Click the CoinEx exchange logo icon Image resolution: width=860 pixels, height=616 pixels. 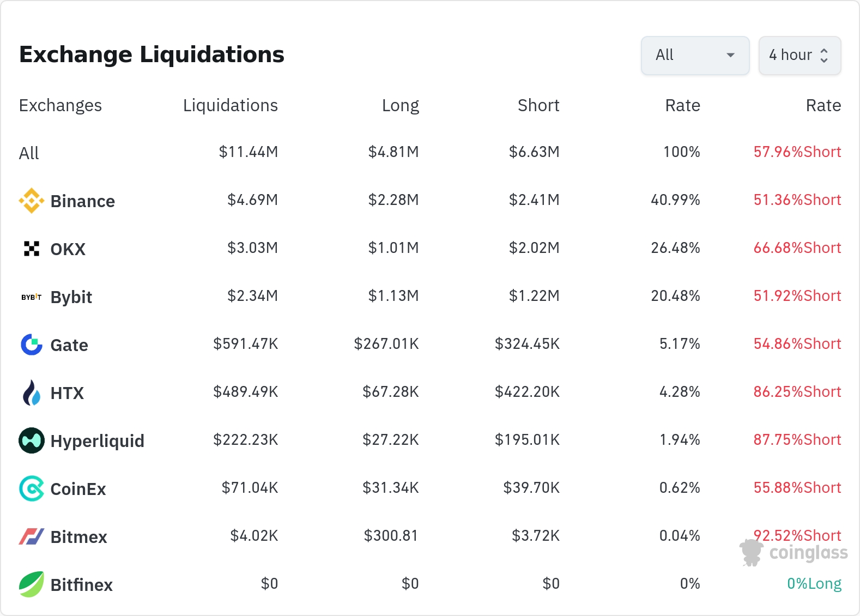tap(32, 488)
